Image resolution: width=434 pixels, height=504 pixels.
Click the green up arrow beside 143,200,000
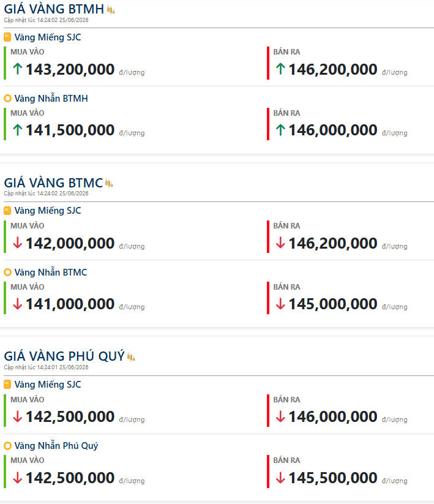[18, 69]
